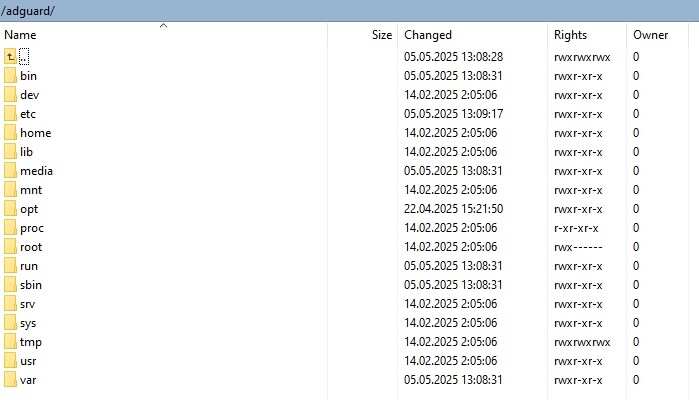Select the etc folder icon
Image resolution: width=699 pixels, height=400 pixels.
(10, 114)
